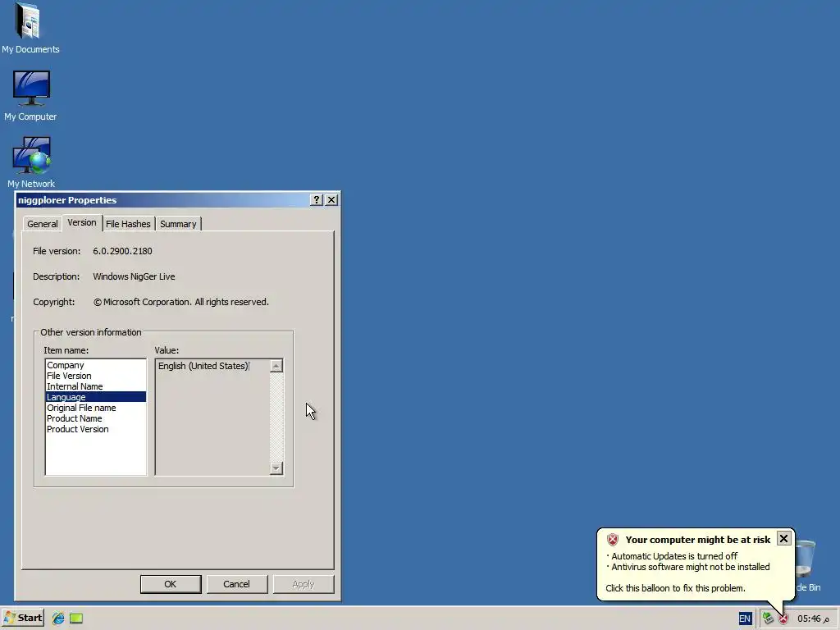Open the Start menu
840x630 pixels.
click(23, 619)
